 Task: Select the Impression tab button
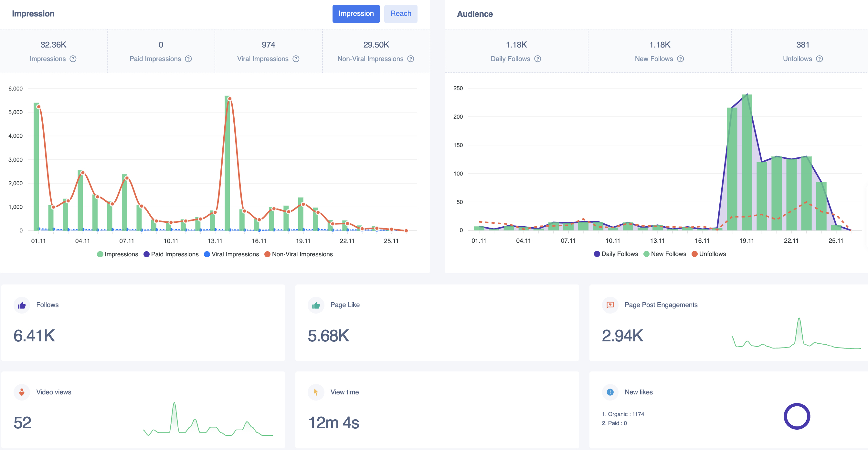point(356,14)
